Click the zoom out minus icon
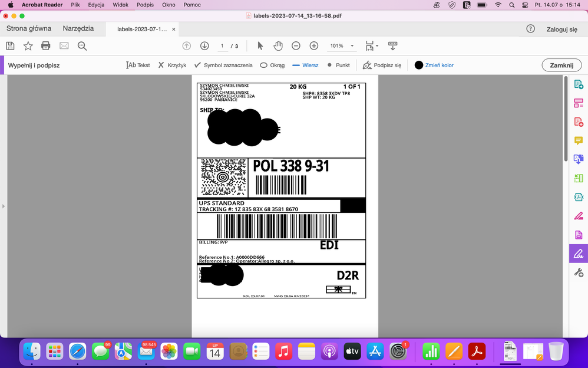Image resolution: width=588 pixels, height=368 pixels. [296, 46]
